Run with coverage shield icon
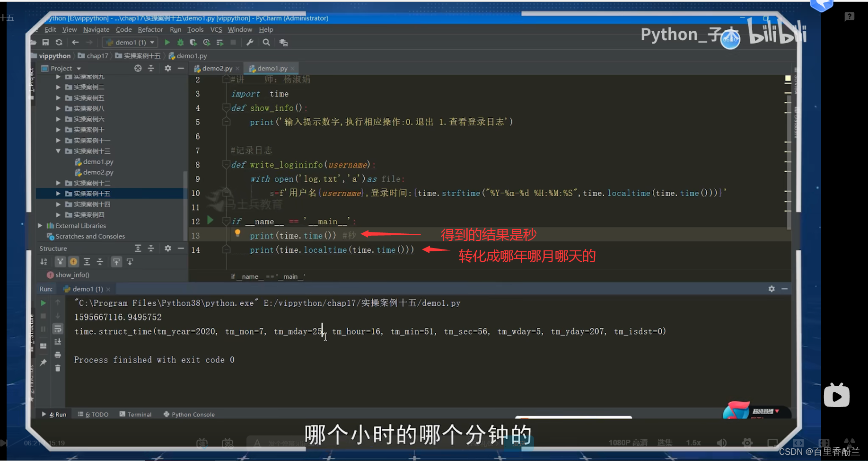This screenshot has width=868, height=461. (193, 43)
